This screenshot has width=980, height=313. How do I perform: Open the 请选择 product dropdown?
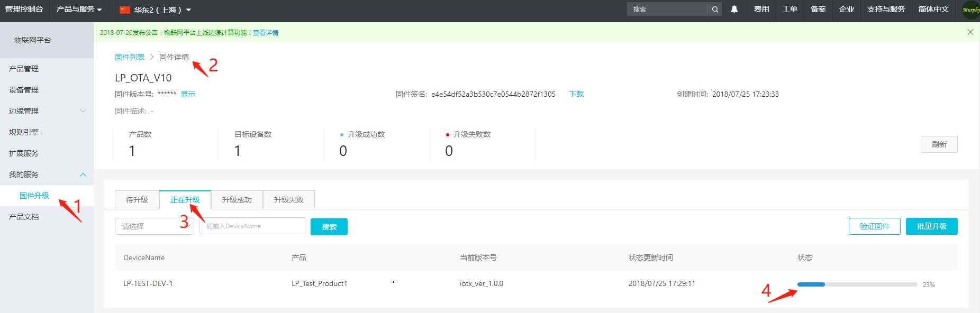(x=153, y=226)
